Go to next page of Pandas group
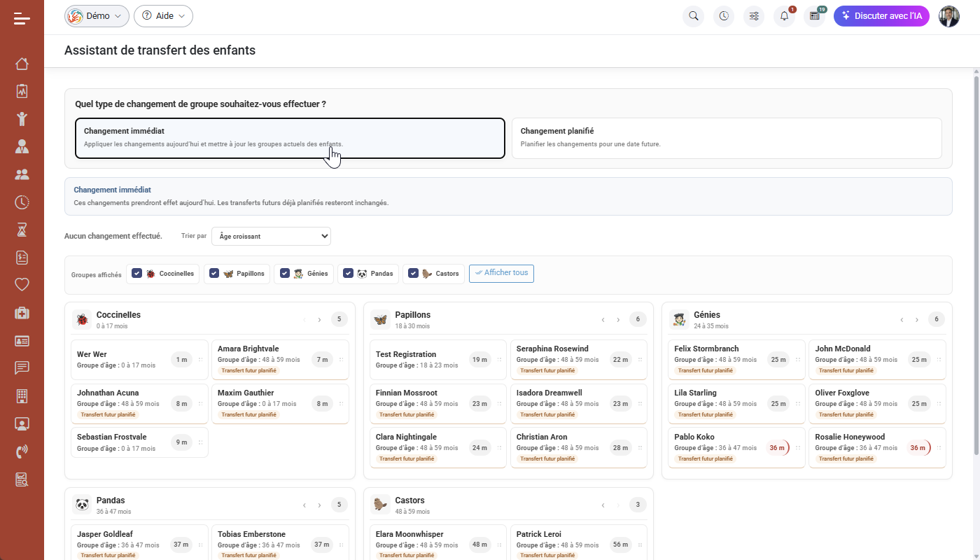 tap(320, 505)
